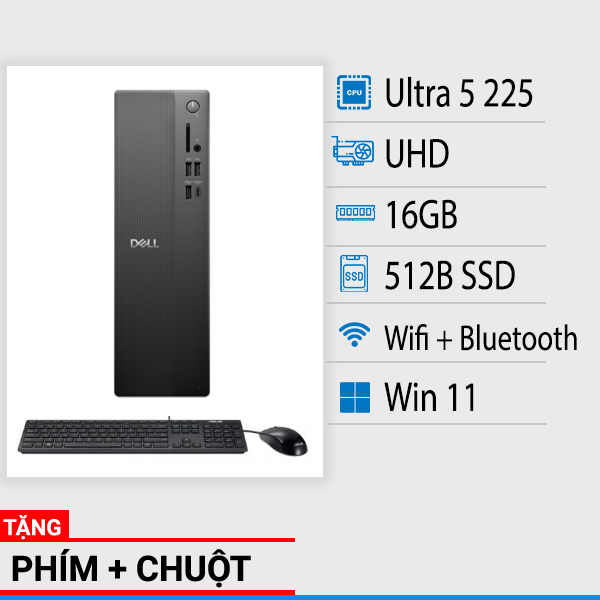Click the UHD graphics label
Image resolution: width=600 pixels, height=600 pixels.
coord(417,153)
